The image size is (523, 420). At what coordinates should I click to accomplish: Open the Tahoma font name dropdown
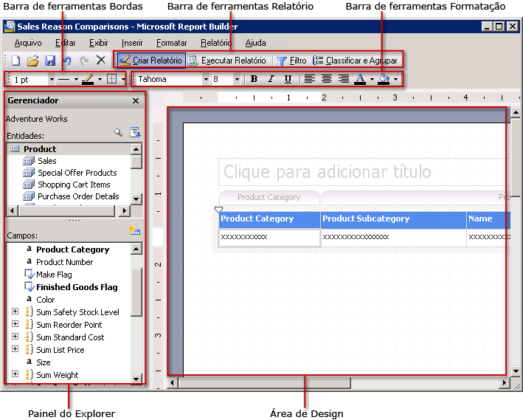coord(206,79)
